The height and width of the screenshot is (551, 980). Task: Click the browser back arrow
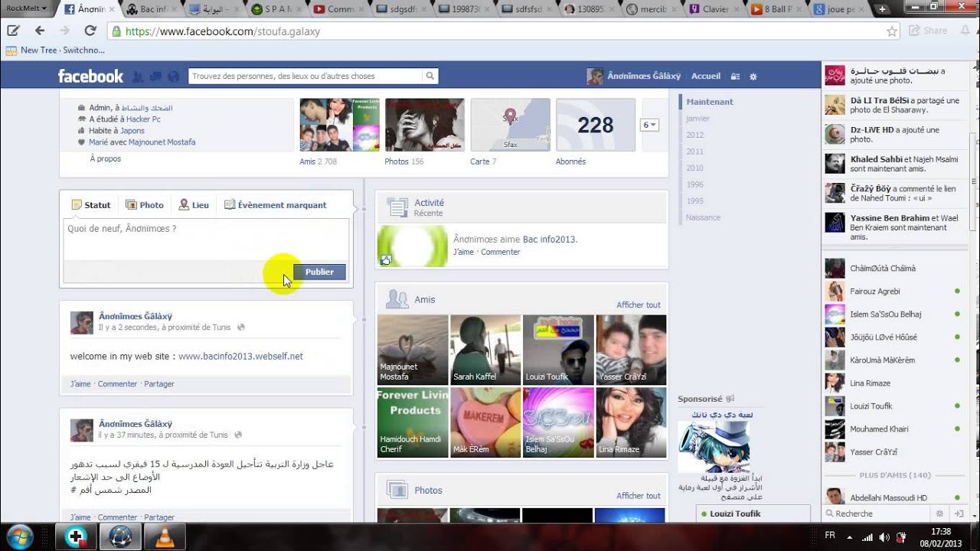click(40, 31)
